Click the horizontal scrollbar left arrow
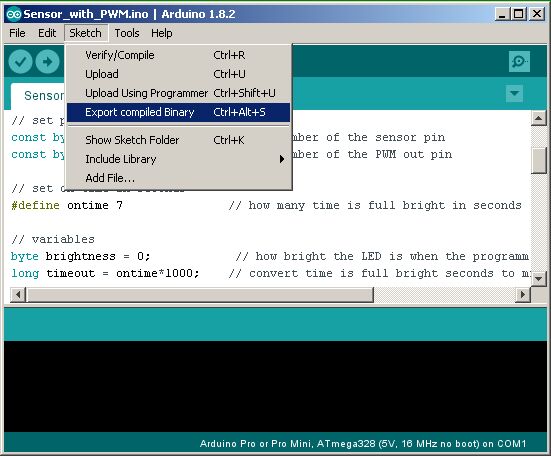 (18, 294)
